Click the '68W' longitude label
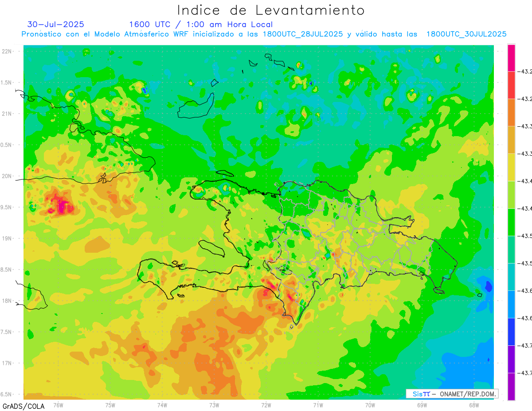 [x=474, y=405]
